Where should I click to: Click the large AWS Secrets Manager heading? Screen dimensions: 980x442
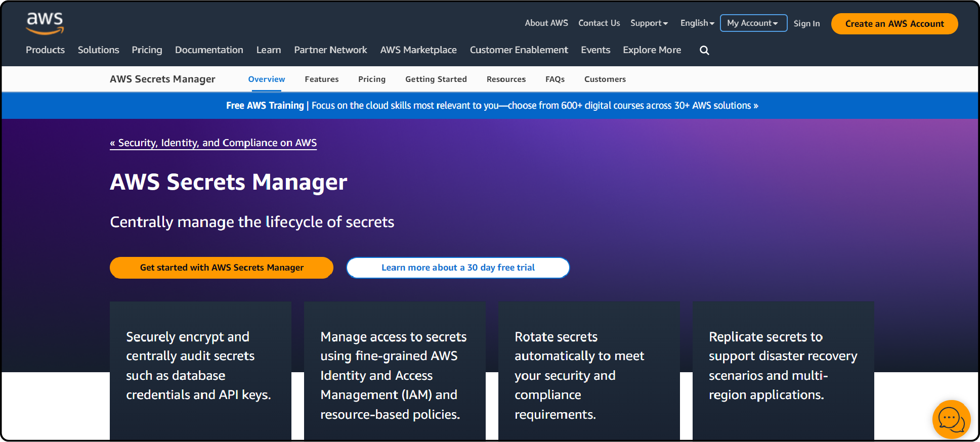point(229,183)
